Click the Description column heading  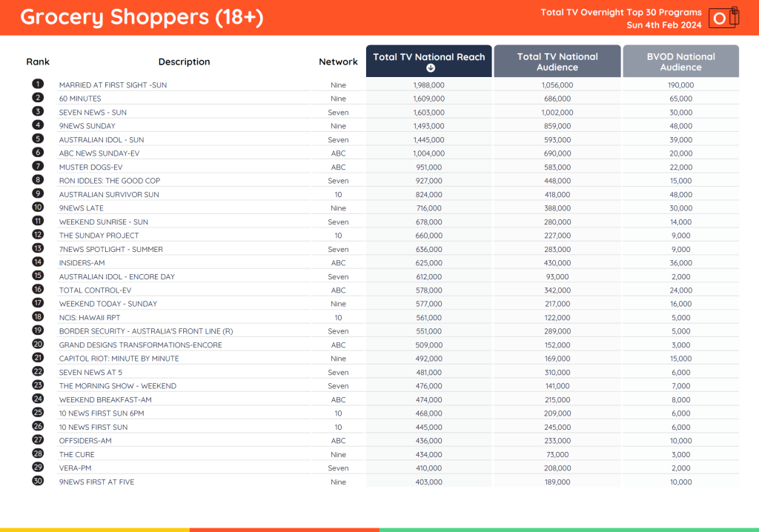[x=184, y=62]
